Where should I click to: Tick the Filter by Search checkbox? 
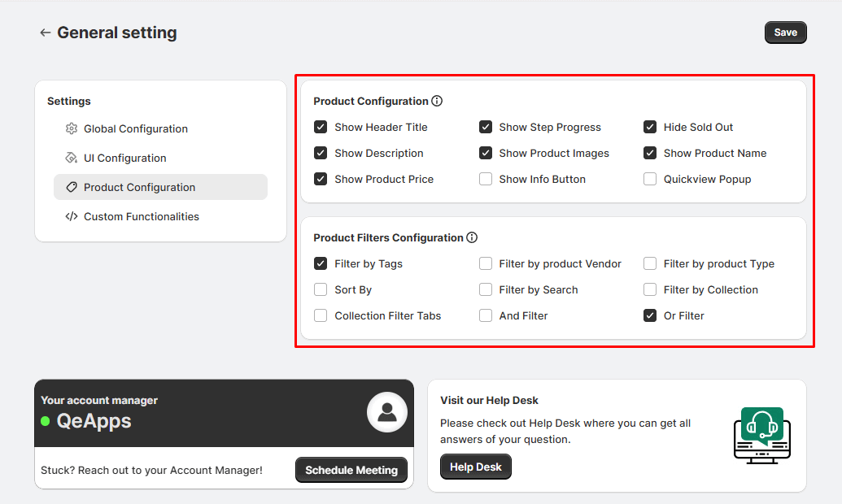(486, 290)
